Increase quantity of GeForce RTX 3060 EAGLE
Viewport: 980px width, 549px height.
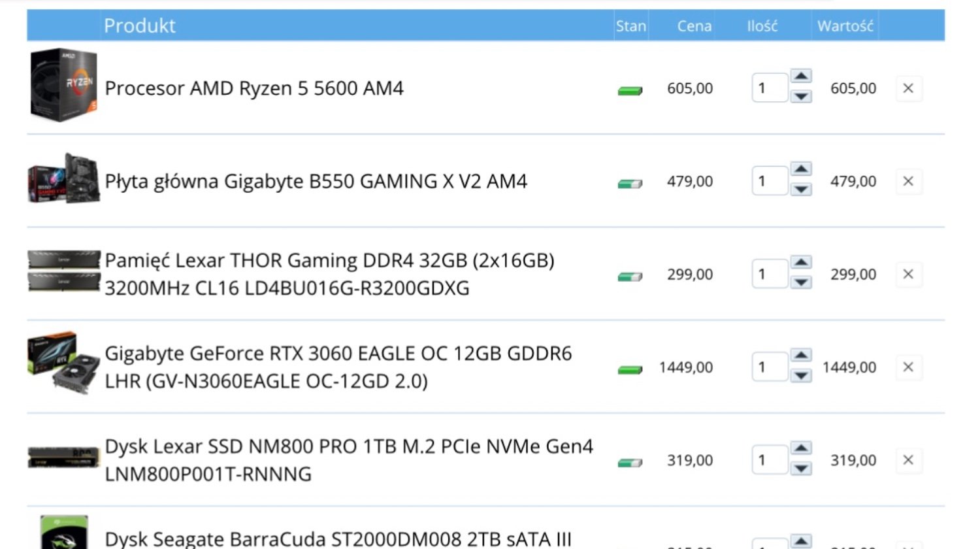click(801, 355)
